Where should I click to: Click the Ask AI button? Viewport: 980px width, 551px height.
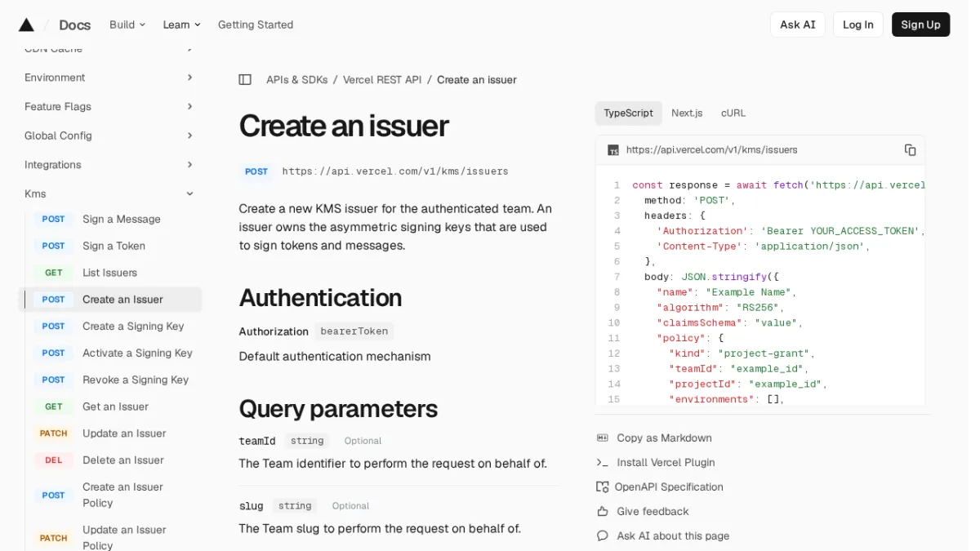(798, 24)
